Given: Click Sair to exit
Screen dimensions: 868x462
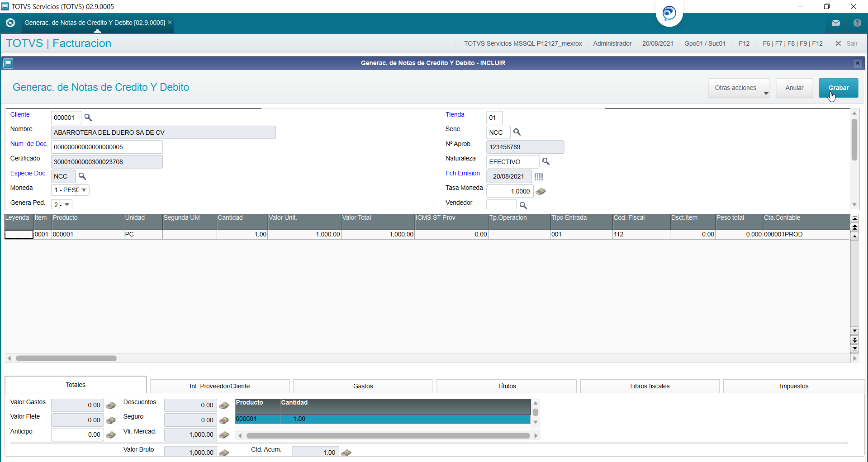Looking at the screenshot, I should pos(847,43).
